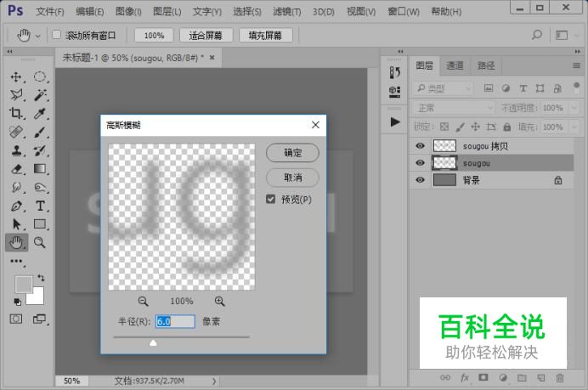588x390 pixels.
Task: Toggle lock position
Action: pyautogui.click(x=475, y=127)
